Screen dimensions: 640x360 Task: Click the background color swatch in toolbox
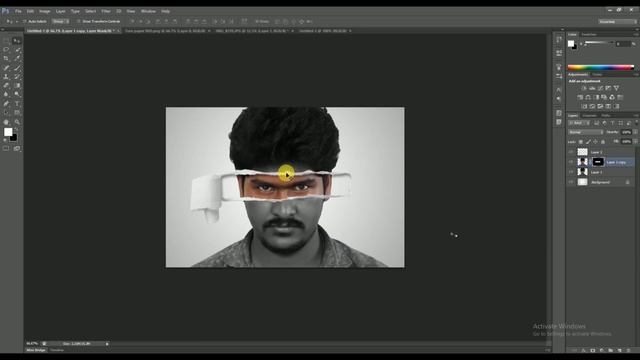click(x=14, y=138)
